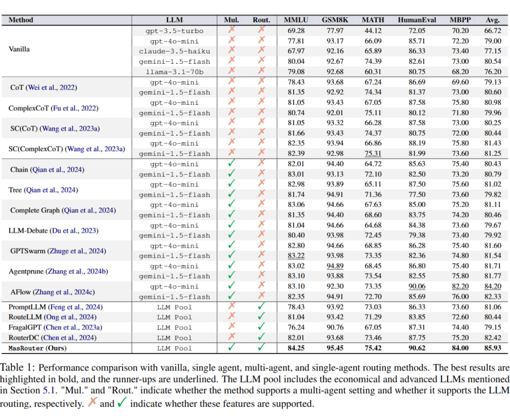
Task: Click the MMLU column header
Action: (296, 20)
